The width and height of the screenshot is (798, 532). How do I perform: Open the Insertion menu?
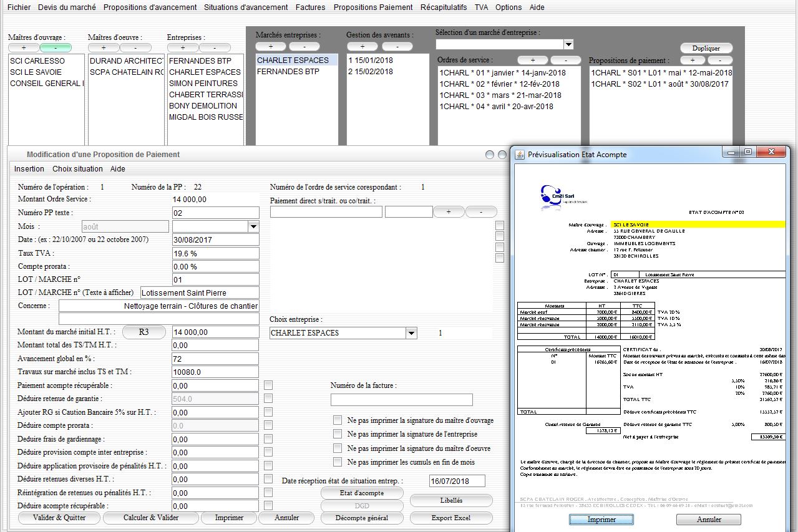(x=29, y=169)
